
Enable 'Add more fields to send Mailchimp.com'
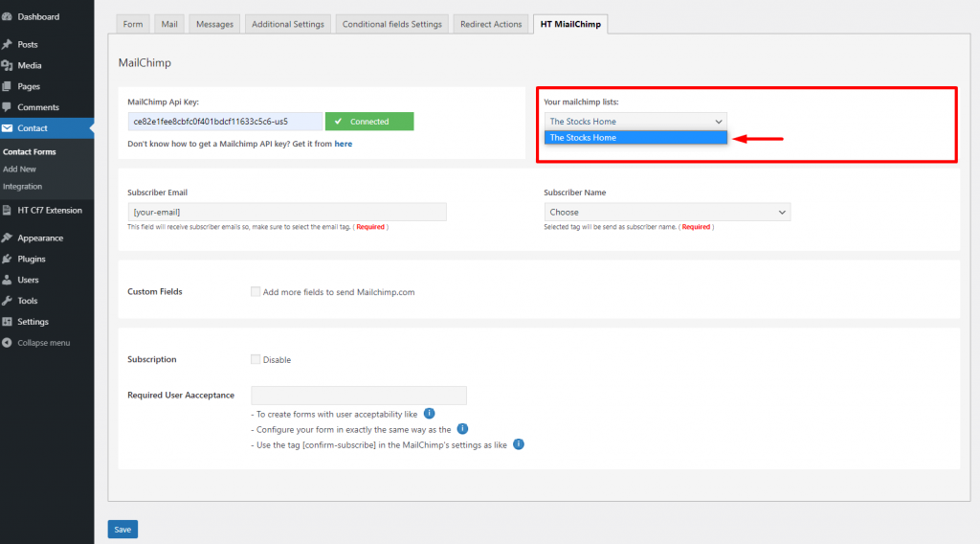coord(256,291)
